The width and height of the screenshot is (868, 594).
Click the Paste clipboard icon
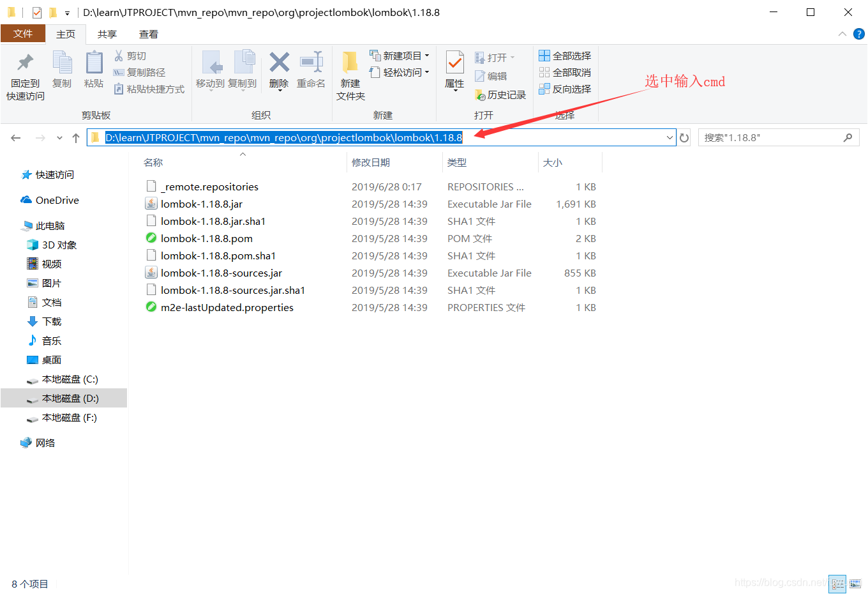[94, 63]
